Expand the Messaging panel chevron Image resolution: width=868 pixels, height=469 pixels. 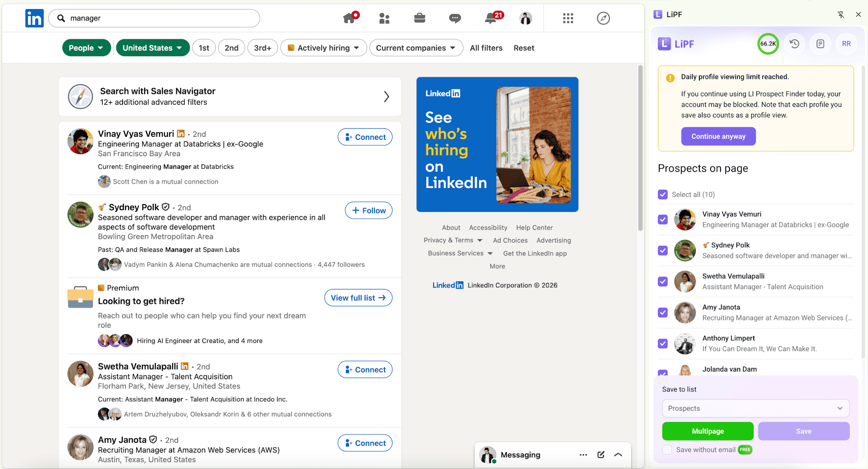(x=618, y=455)
